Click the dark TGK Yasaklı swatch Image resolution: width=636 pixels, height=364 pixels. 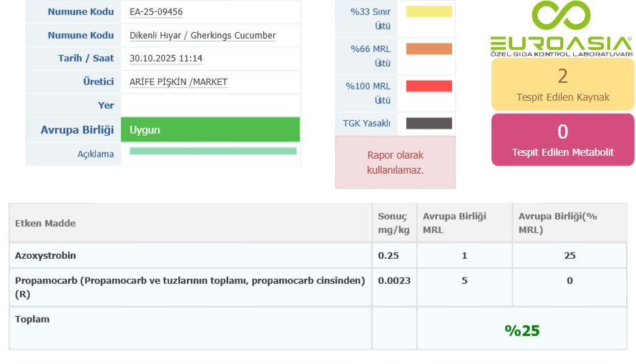tap(429, 123)
